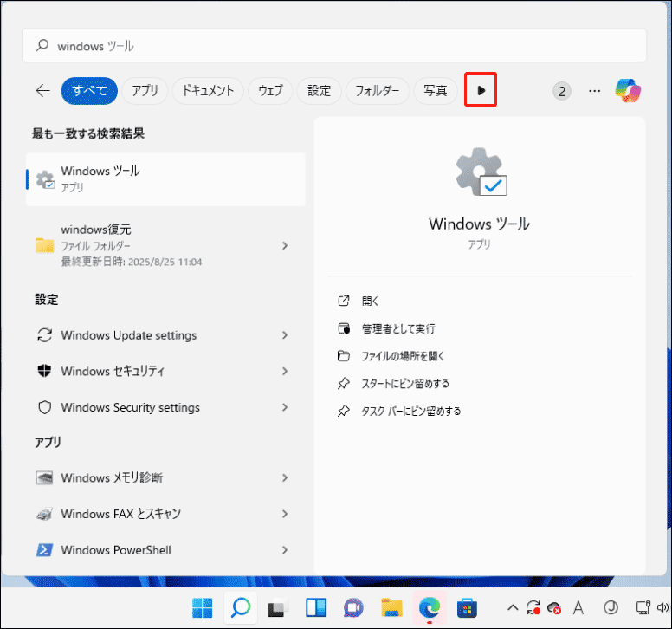Select the ドキュメント filter tab
This screenshot has width=672, height=629.
point(208,90)
